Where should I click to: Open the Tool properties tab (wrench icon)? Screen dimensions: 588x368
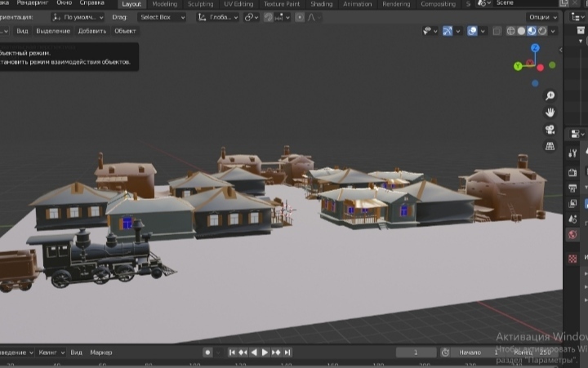pos(573,153)
